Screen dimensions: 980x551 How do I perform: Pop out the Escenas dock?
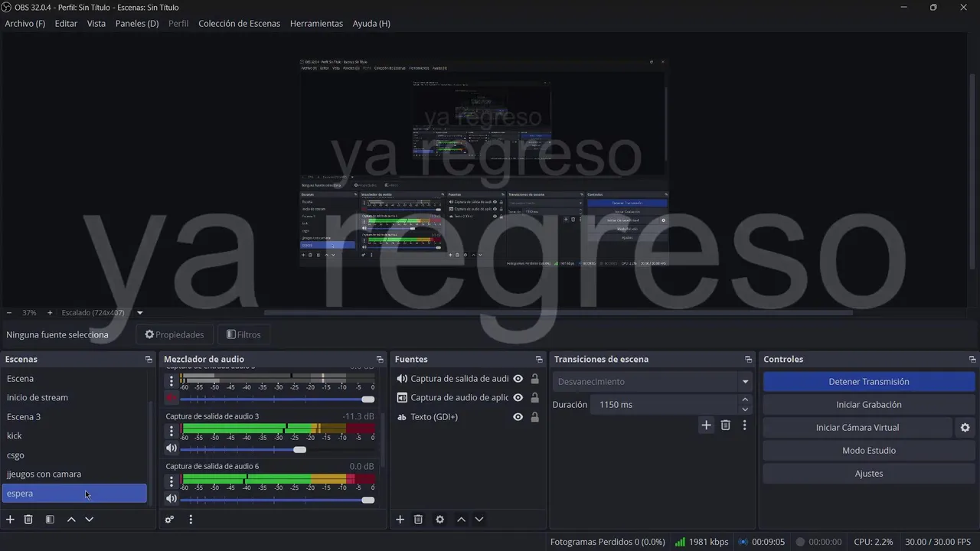coord(149,360)
